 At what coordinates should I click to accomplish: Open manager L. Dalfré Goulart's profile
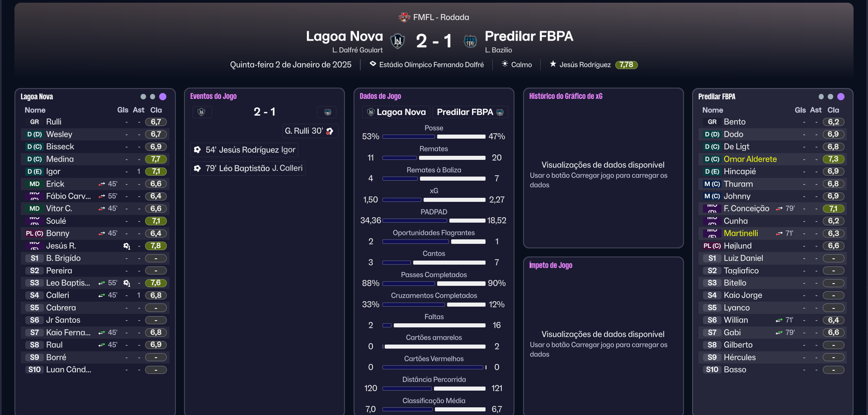pyautogui.click(x=357, y=50)
